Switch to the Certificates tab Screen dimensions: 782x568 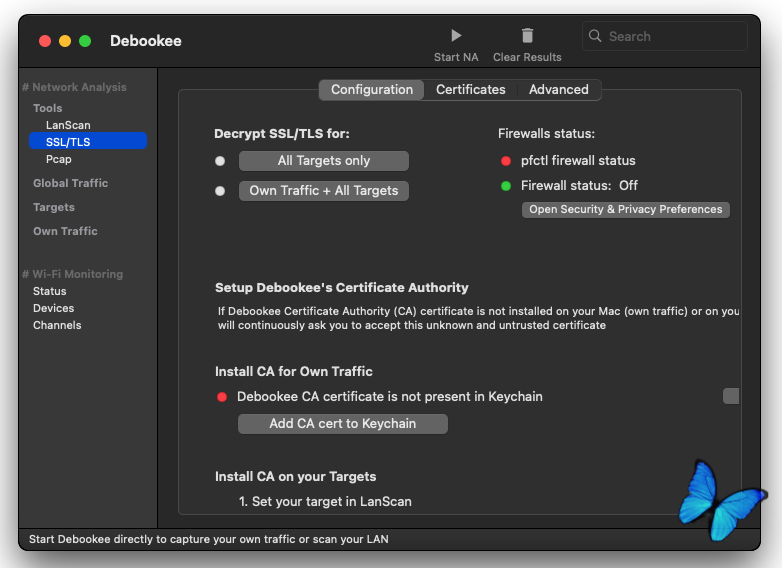(470, 90)
